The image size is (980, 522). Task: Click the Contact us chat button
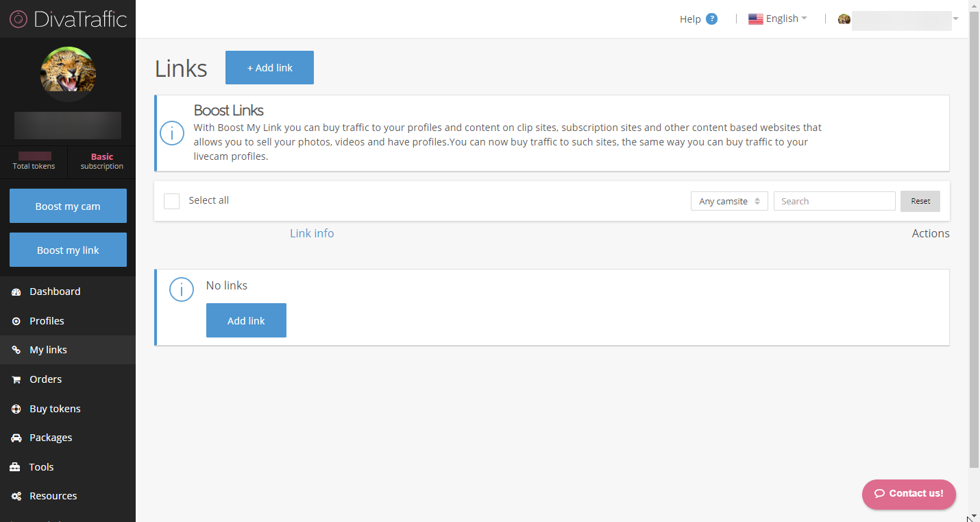pos(909,494)
